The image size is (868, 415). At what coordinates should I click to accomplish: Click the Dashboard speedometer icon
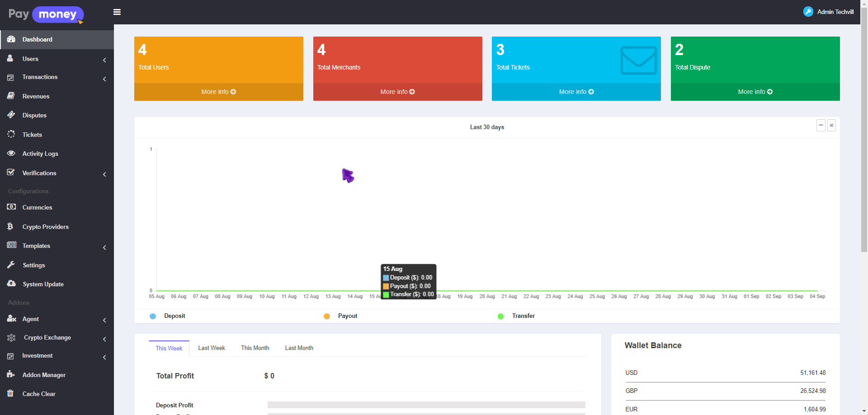pyautogui.click(x=11, y=39)
